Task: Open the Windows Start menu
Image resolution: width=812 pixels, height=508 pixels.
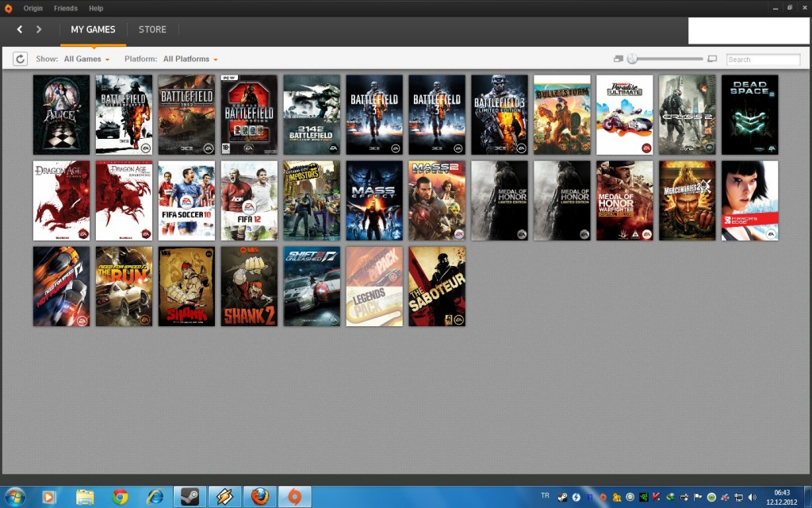Action: tap(14, 497)
